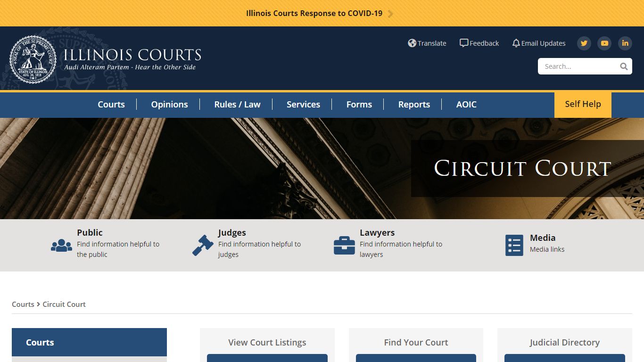Open the Judges information heading link

click(x=232, y=232)
